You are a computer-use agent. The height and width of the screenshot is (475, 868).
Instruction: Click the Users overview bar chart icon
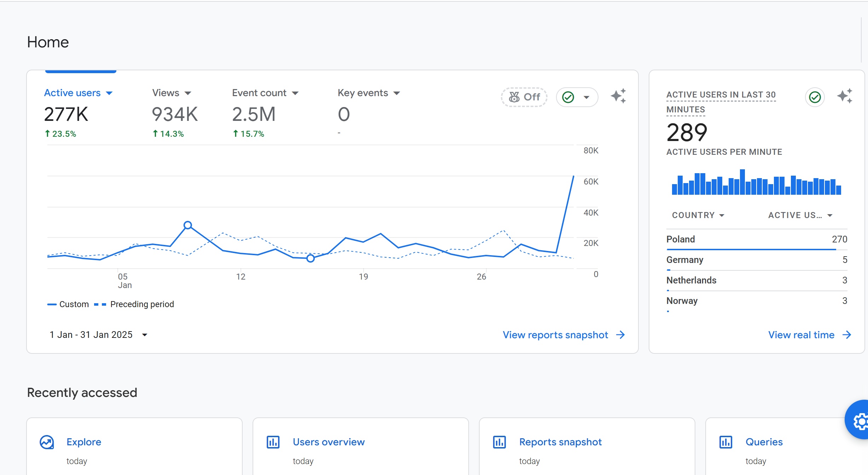coord(273,442)
